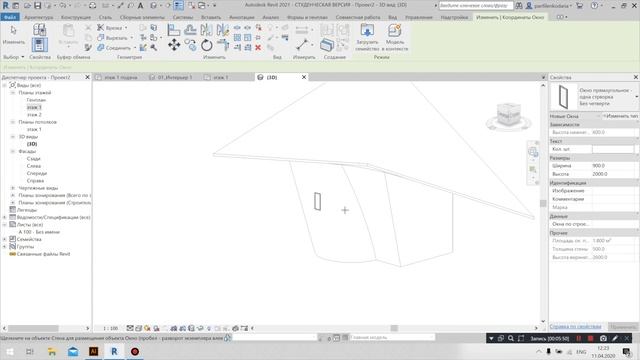Take a screenshot with recorder camera icon

(603, 338)
